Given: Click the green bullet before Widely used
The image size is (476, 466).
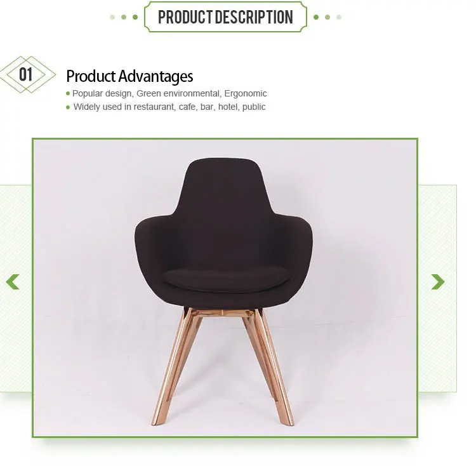Looking at the screenshot, I should [x=68, y=107].
